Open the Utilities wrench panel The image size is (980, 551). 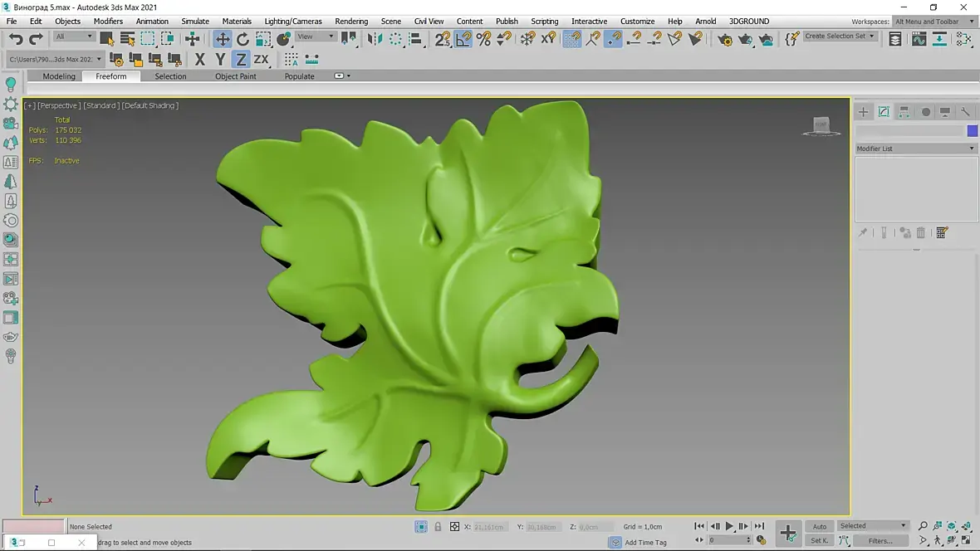click(965, 112)
